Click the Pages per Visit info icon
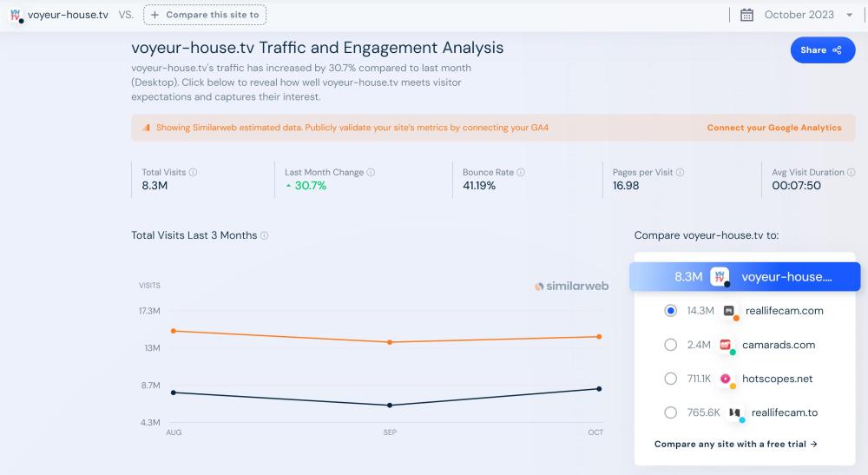868x475 pixels. coord(681,173)
